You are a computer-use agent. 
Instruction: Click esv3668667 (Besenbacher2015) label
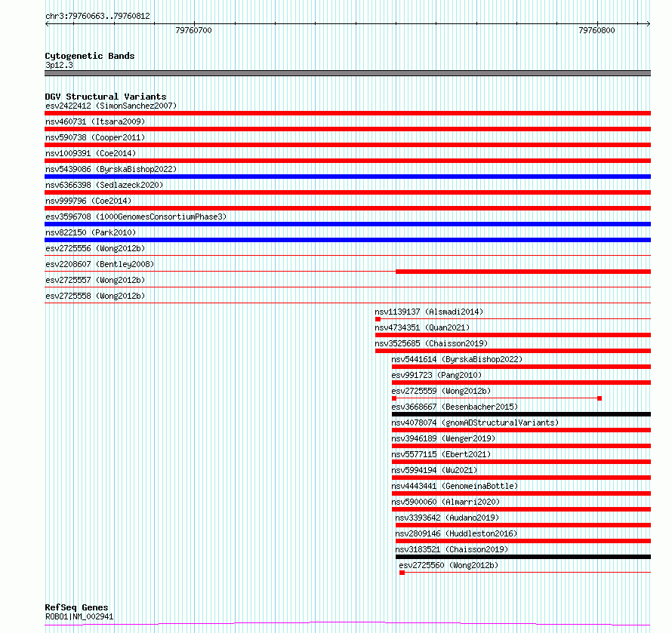pyautogui.click(x=455, y=407)
